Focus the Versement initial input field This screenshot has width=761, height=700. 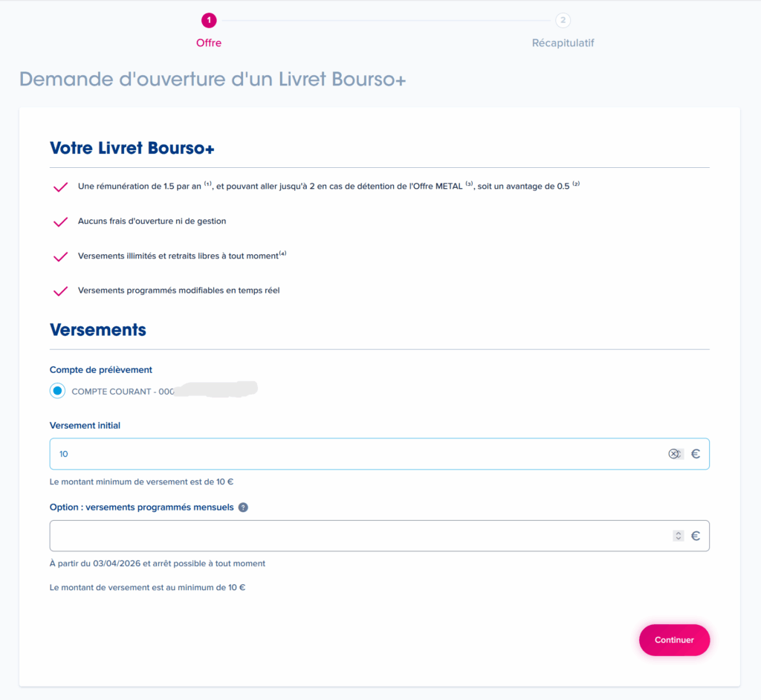point(357,454)
